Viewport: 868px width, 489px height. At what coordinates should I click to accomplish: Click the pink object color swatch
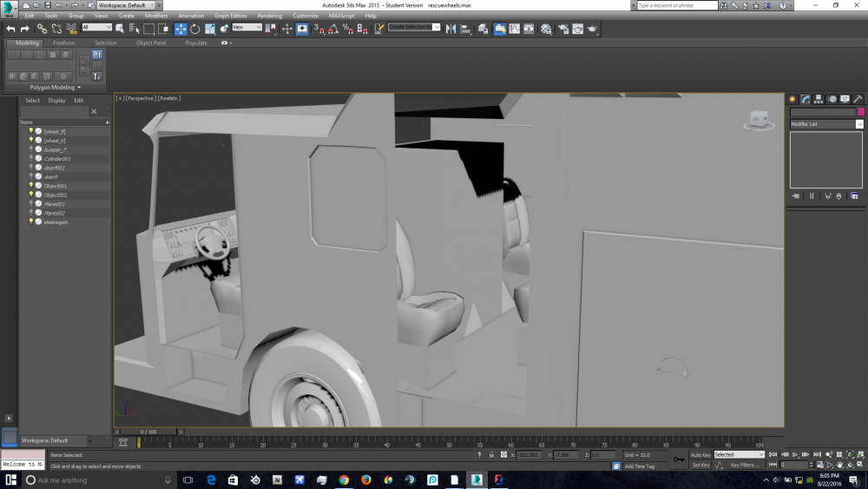861,112
